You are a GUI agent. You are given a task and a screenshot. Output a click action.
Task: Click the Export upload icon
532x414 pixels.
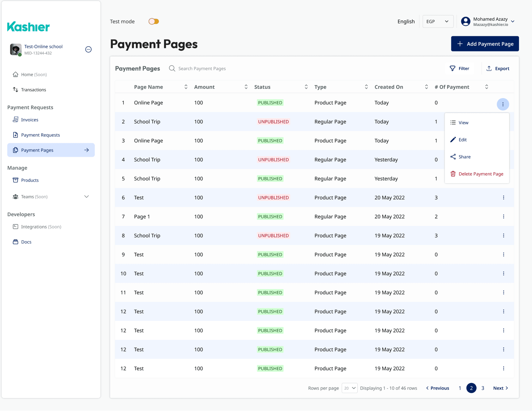tap(489, 68)
